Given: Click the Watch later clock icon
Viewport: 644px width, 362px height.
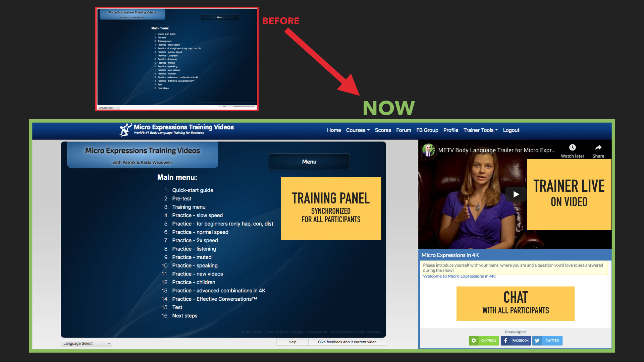Looking at the screenshot, I should [572, 147].
